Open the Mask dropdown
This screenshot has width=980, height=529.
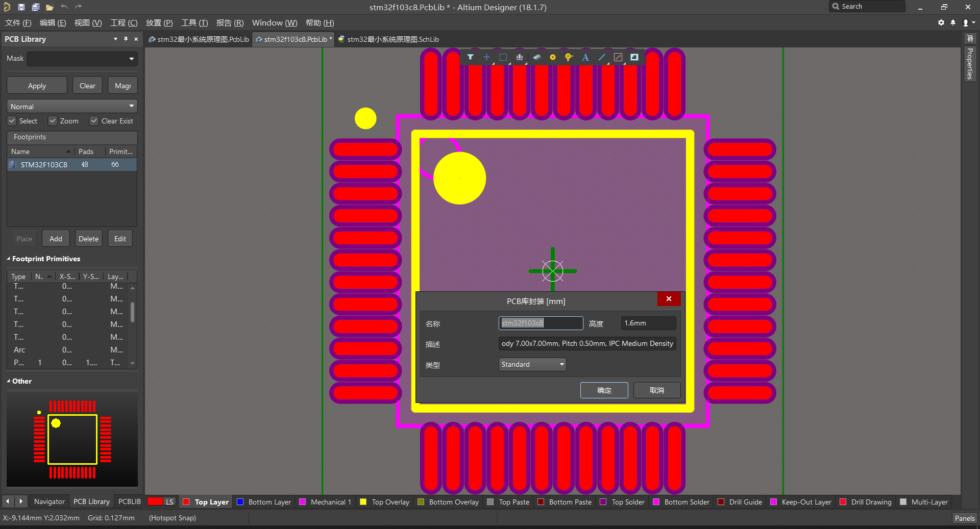(132, 59)
